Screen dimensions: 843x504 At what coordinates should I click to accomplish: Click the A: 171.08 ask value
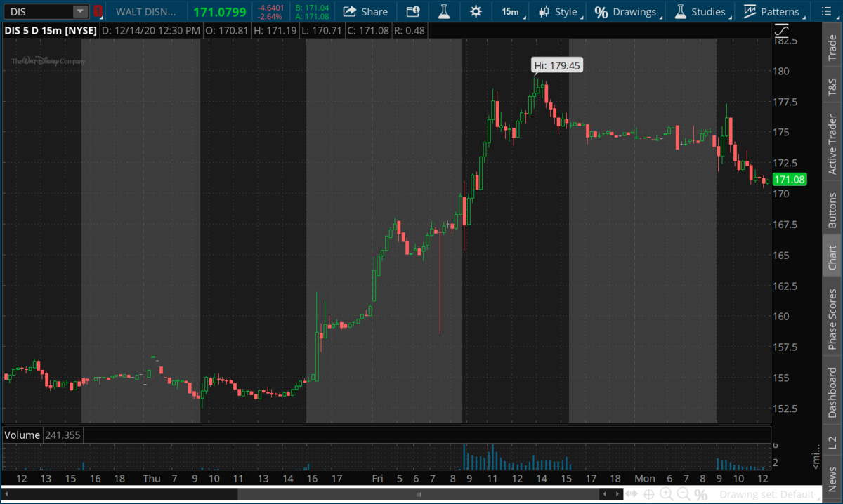coord(312,16)
